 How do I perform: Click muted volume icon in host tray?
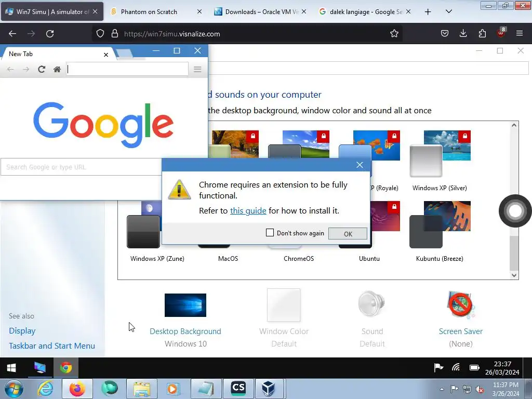[480, 389]
